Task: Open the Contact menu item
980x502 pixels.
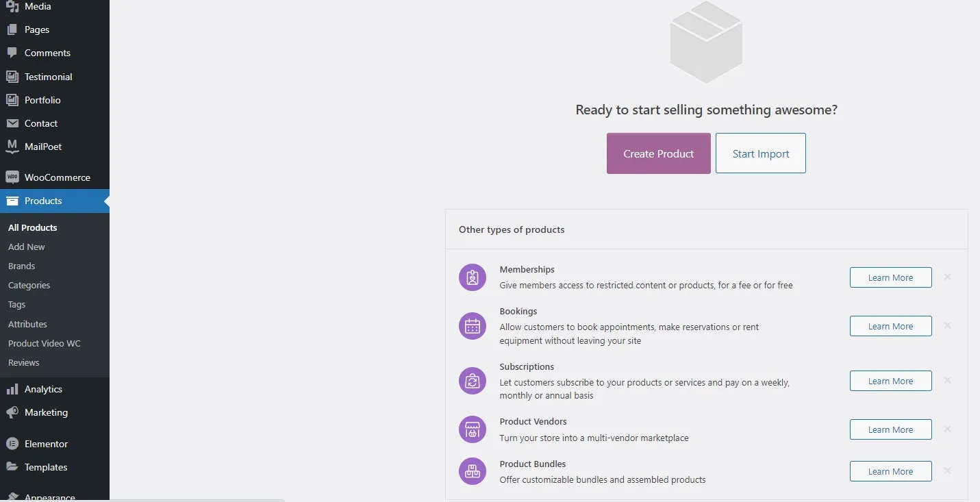Action: click(x=55, y=123)
